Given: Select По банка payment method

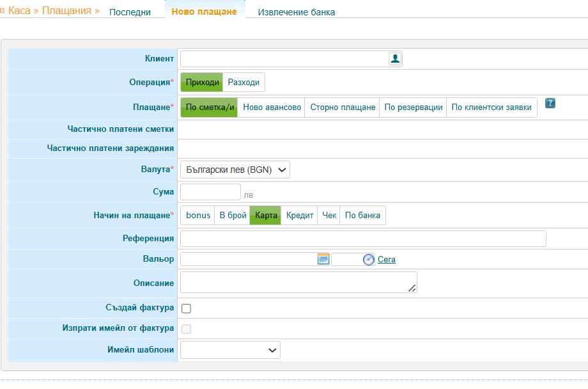Looking at the screenshot, I should [x=362, y=216].
